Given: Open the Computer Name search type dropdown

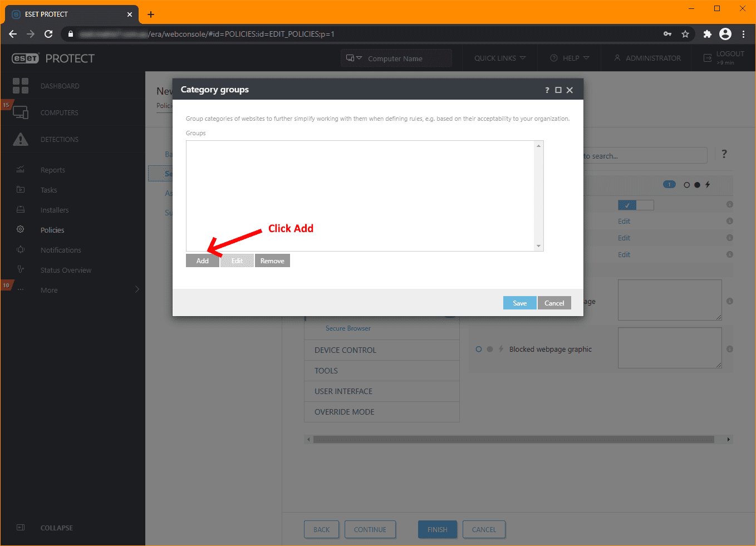Looking at the screenshot, I should 354,58.
